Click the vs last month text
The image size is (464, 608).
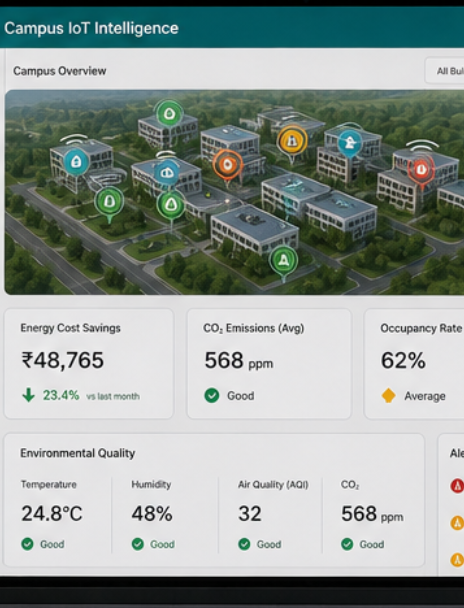point(113,396)
